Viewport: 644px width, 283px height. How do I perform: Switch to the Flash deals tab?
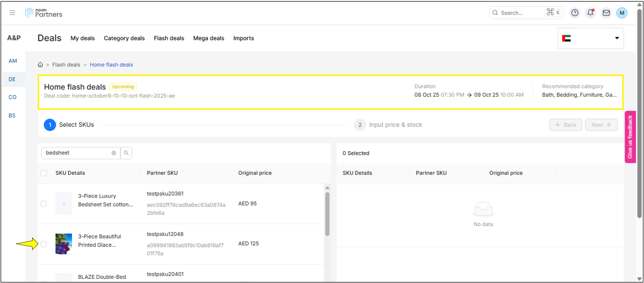pyautogui.click(x=169, y=38)
